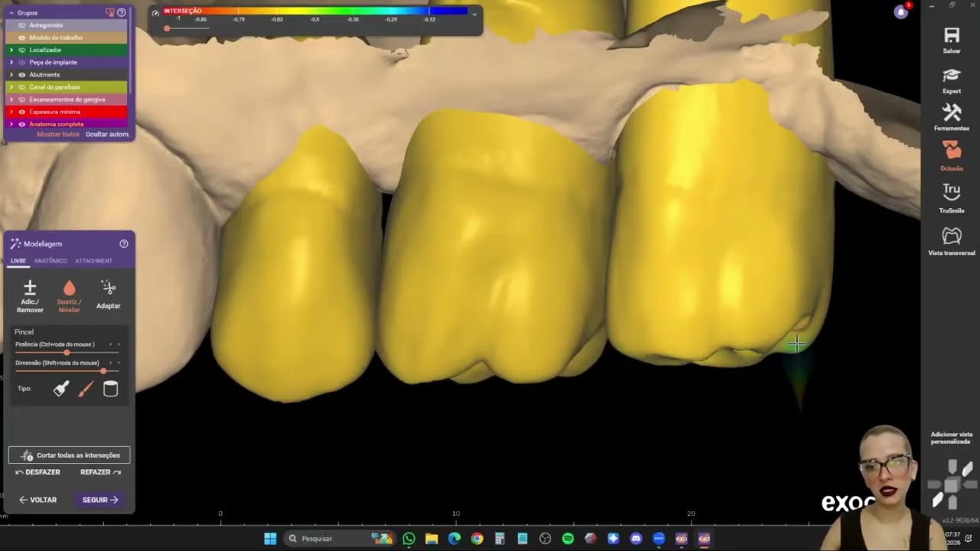
Task: Open Modelagem help question mark
Action: (124, 243)
